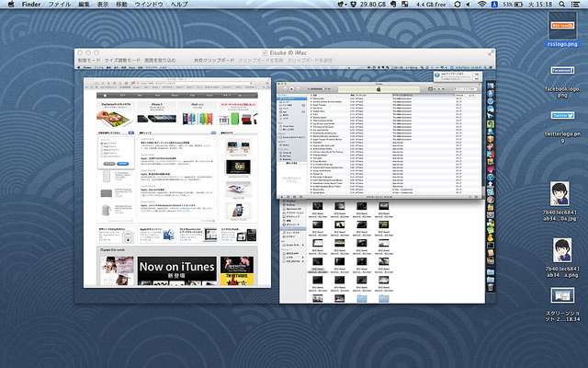Open the yellow duck icon in remote Dock

[490, 237]
